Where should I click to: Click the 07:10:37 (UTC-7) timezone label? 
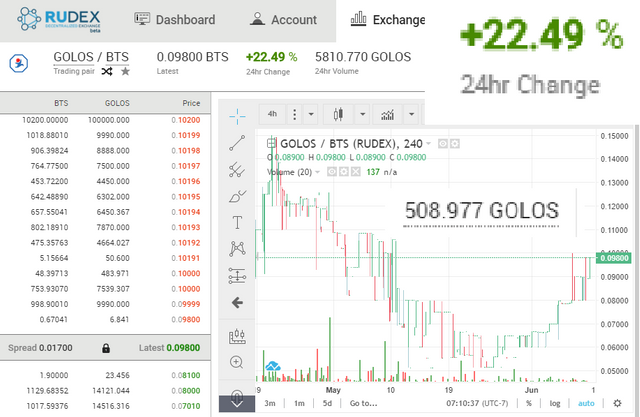tap(477, 404)
